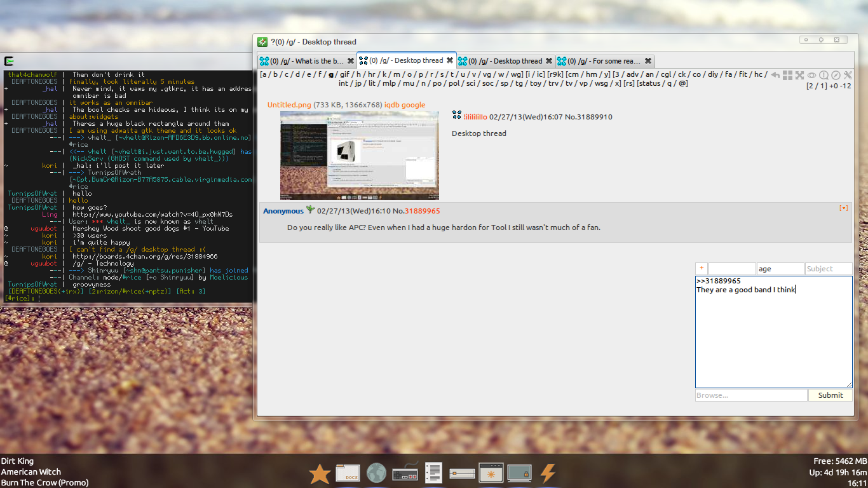The height and width of the screenshot is (488, 868).
Task: Click the lightning bolt dock icon
Action: click(x=548, y=473)
